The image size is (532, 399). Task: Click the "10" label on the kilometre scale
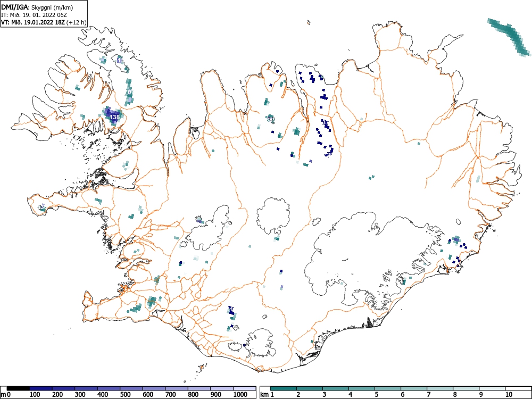click(508, 395)
